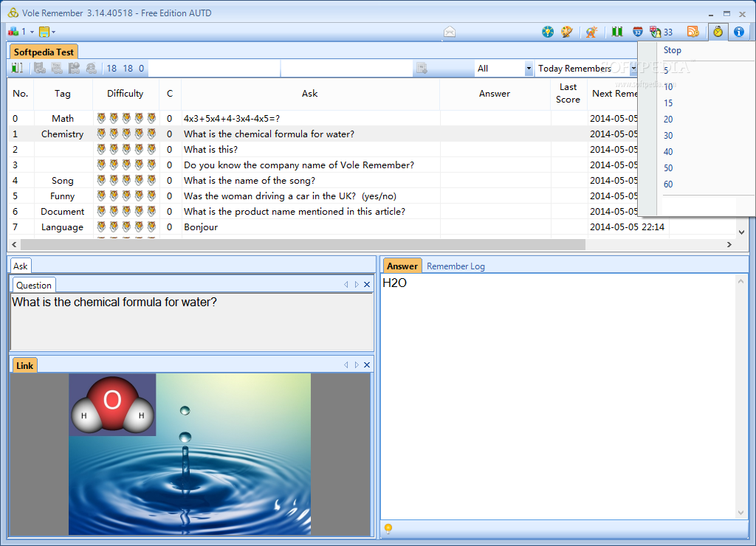Click the third difficulty tiger on the Song row

pyautogui.click(x=126, y=180)
